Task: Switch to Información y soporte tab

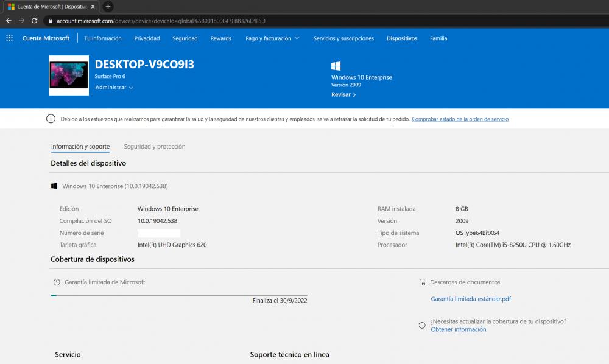Action: 80,146
